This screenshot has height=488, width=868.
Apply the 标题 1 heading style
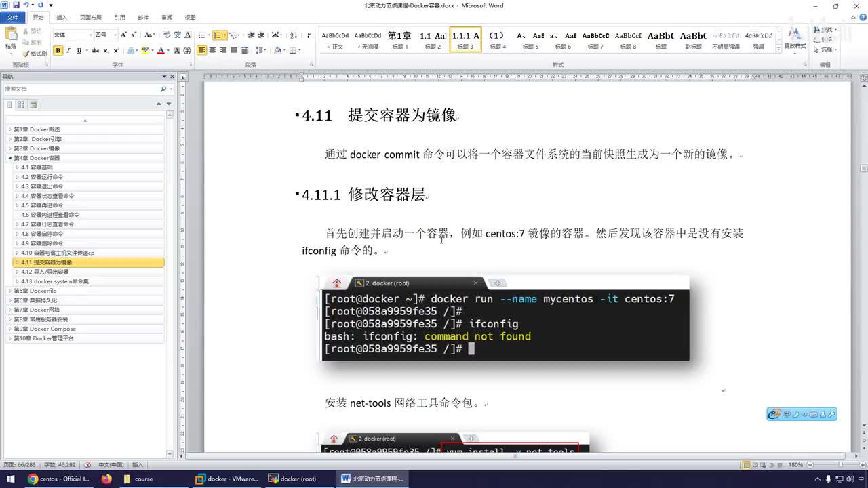tap(399, 40)
